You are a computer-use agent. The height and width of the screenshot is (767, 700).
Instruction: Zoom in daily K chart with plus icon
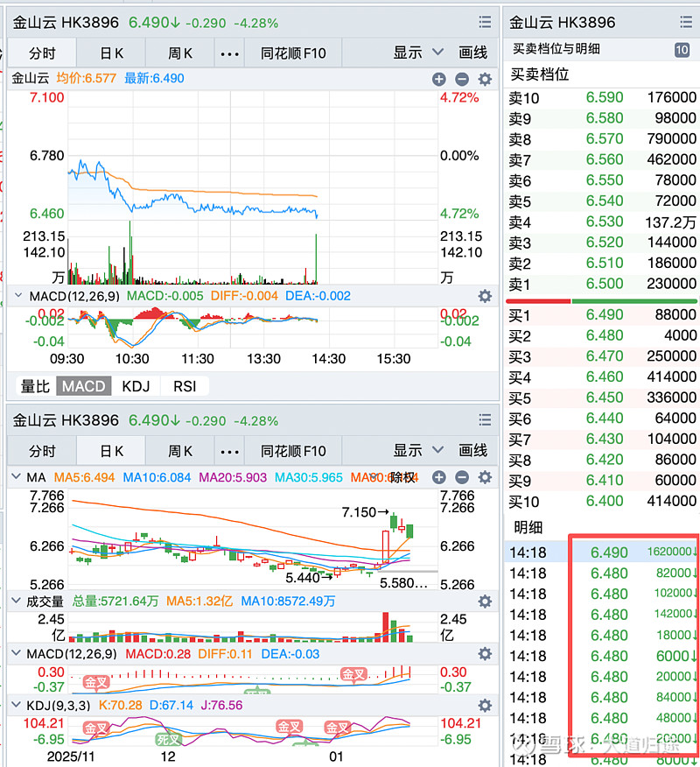coord(439,477)
